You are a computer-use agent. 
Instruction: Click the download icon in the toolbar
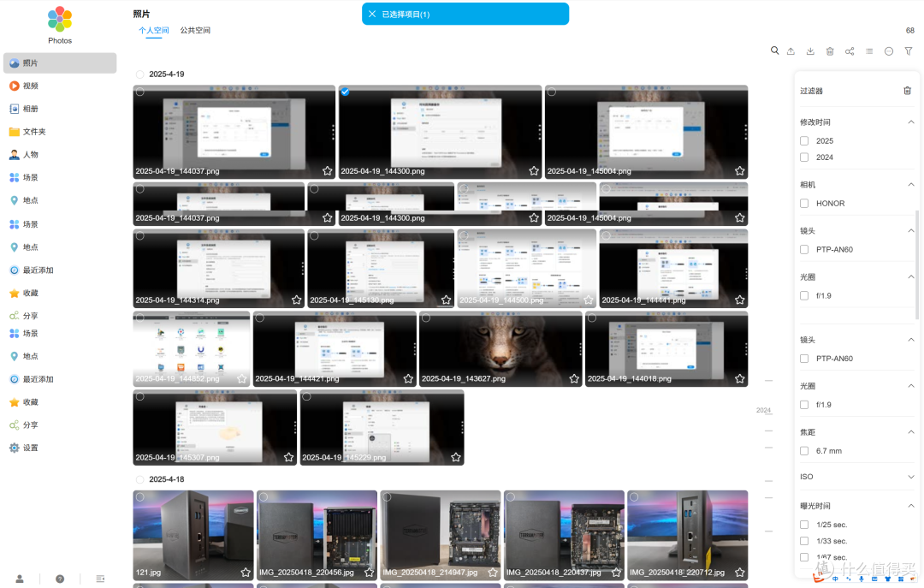pyautogui.click(x=810, y=51)
